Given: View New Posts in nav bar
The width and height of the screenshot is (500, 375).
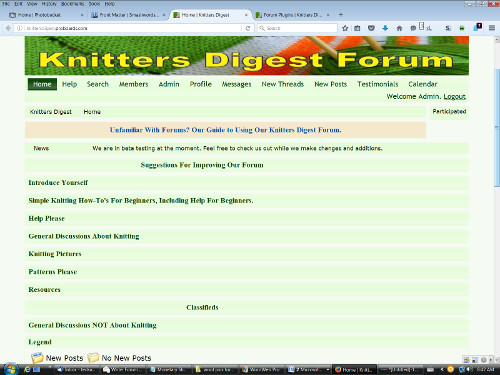Looking at the screenshot, I should (x=331, y=84).
